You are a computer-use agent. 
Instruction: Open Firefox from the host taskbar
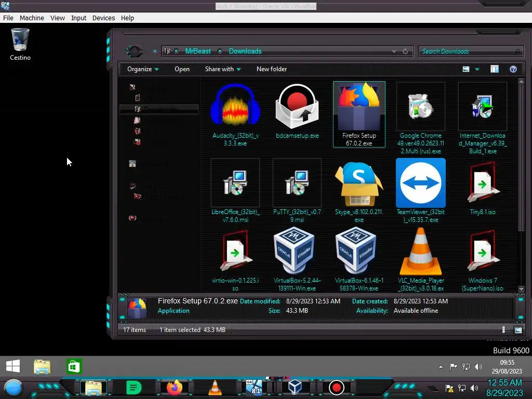(175, 388)
